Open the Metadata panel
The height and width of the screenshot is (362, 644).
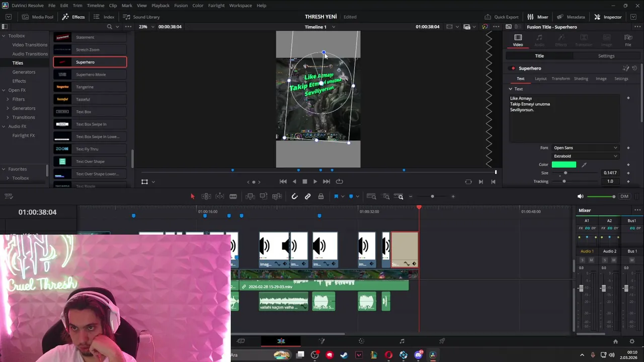(x=571, y=17)
